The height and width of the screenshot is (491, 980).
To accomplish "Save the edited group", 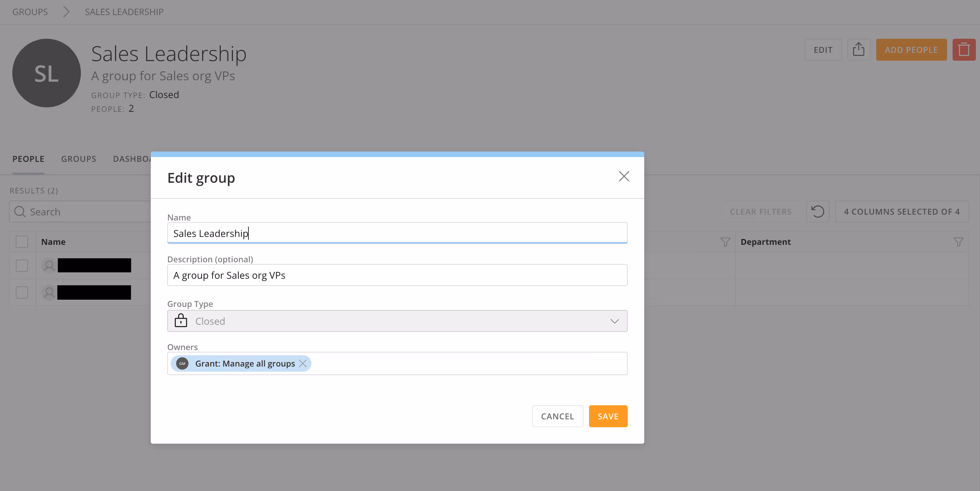I will pyautogui.click(x=608, y=416).
